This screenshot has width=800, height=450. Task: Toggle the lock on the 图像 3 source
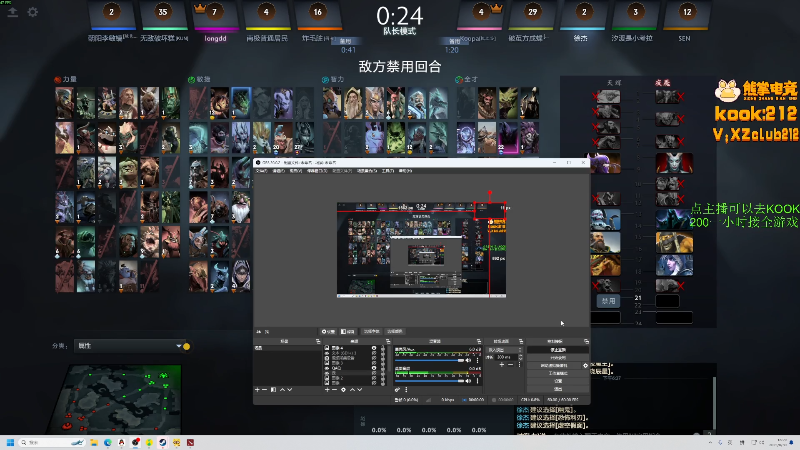(x=383, y=363)
